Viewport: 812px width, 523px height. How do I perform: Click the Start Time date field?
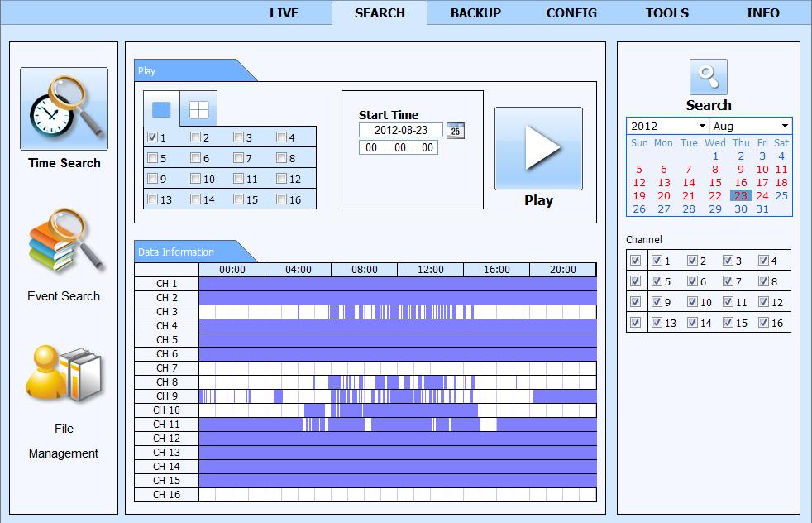tap(401, 130)
